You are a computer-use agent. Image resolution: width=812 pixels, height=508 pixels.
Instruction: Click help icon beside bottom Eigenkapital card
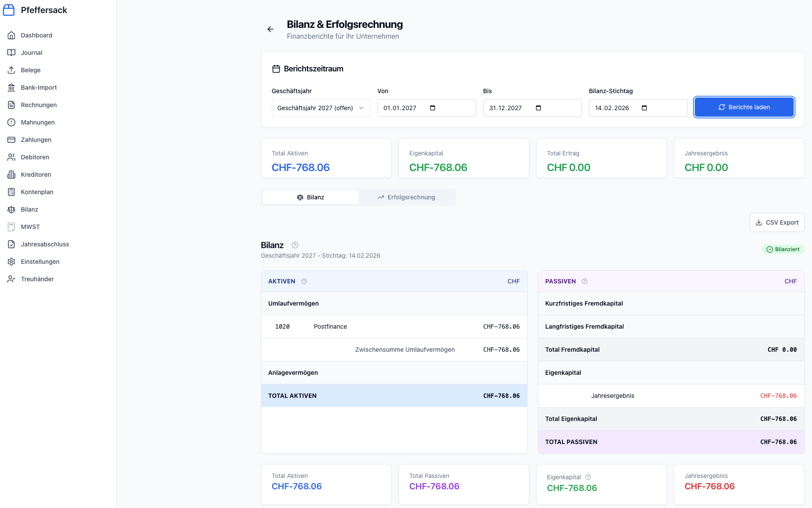click(x=588, y=477)
